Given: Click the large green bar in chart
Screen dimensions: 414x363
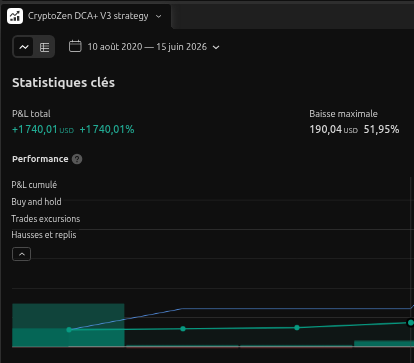Looking at the screenshot, I should coord(68,325).
